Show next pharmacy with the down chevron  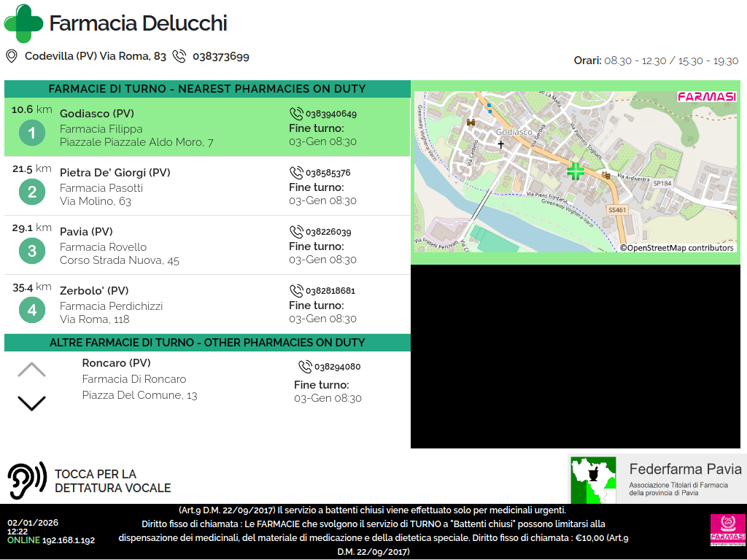[31, 402]
